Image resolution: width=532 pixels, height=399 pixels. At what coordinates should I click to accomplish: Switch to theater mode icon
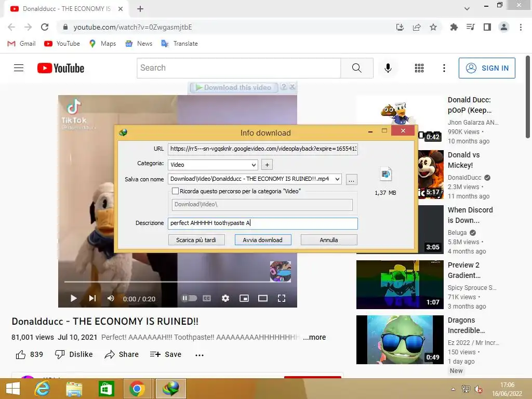click(x=263, y=298)
